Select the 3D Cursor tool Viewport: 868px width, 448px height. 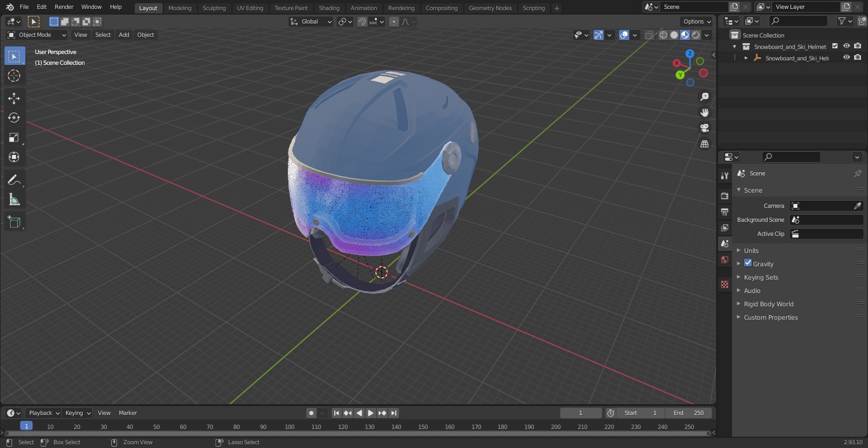[14, 76]
